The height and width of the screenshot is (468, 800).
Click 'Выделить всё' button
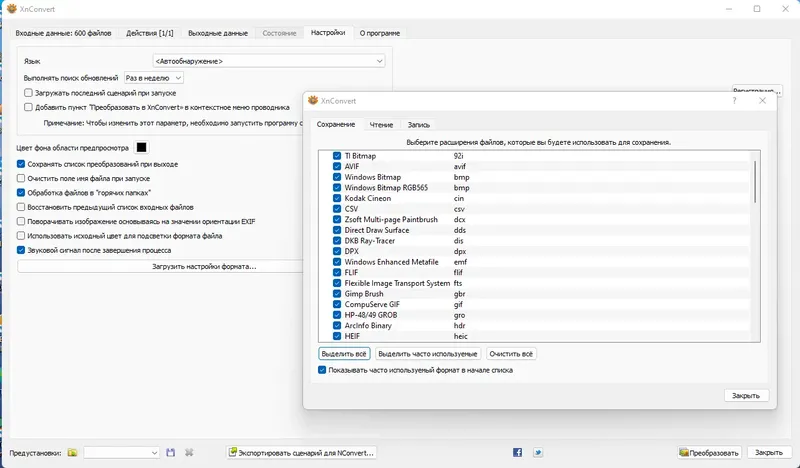pyautogui.click(x=344, y=354)
